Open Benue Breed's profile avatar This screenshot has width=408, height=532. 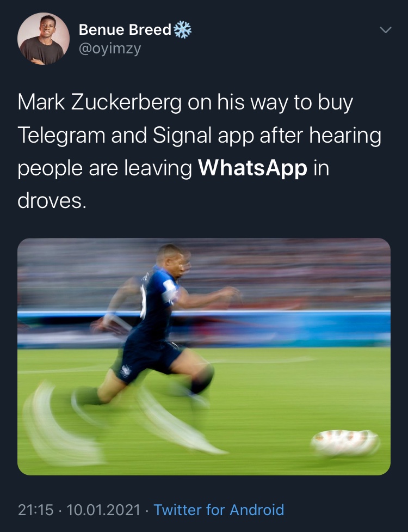coord(44,39)
